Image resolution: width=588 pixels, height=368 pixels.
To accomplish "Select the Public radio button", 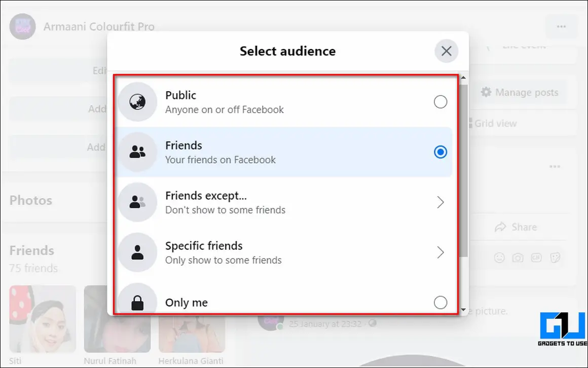I will (440, 102).
